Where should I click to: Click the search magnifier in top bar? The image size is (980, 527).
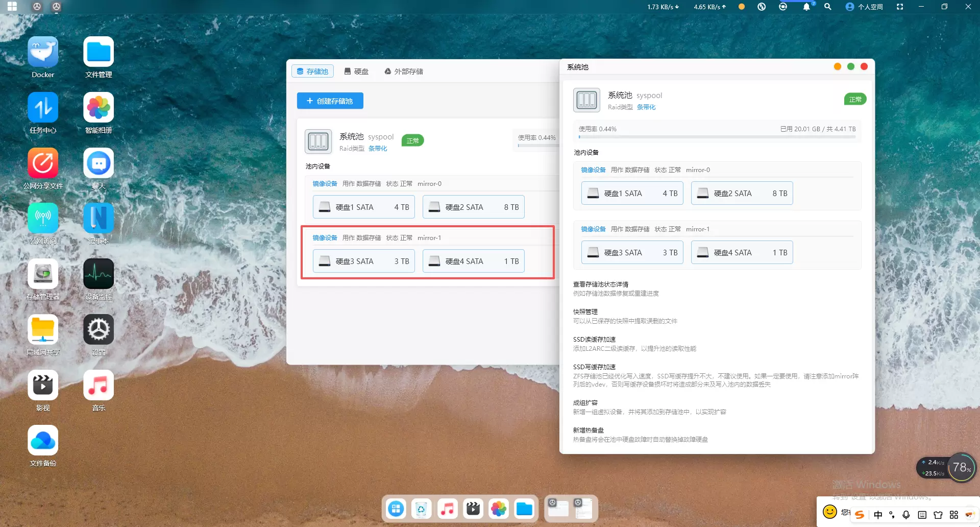(x=827, y=7)
